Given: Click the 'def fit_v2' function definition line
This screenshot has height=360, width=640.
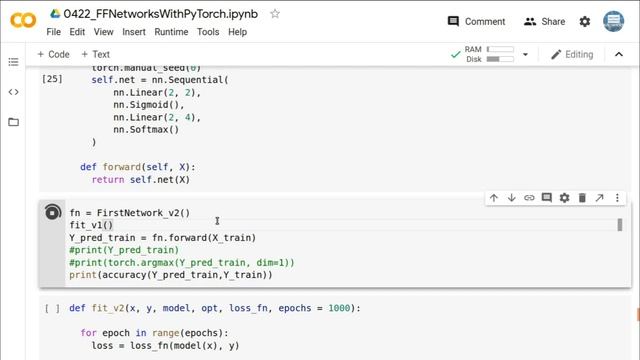Looking at the screenshot, I should pos(215,308).
